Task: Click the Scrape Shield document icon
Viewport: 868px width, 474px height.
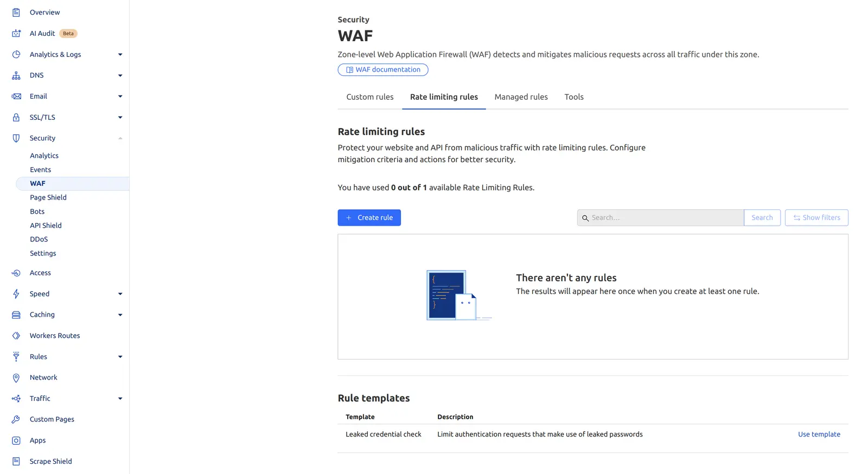Action: (x=16, y=462)
